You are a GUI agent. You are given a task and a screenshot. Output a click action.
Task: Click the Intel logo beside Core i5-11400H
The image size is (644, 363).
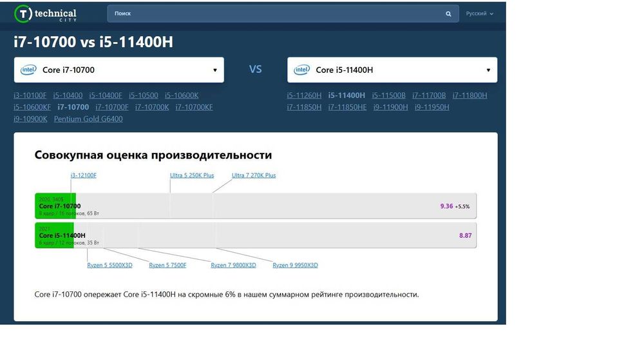pyautogui.click(x=302, y=70)
